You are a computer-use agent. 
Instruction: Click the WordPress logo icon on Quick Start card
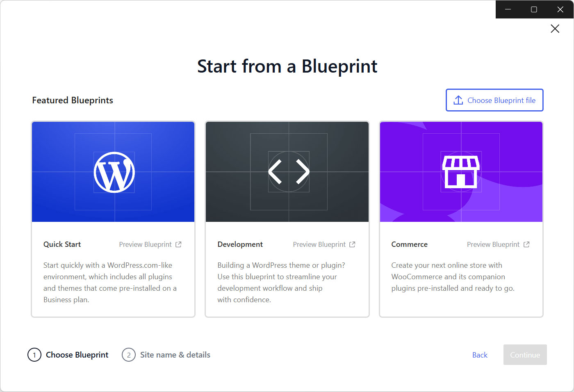click(x=114, y=172)
